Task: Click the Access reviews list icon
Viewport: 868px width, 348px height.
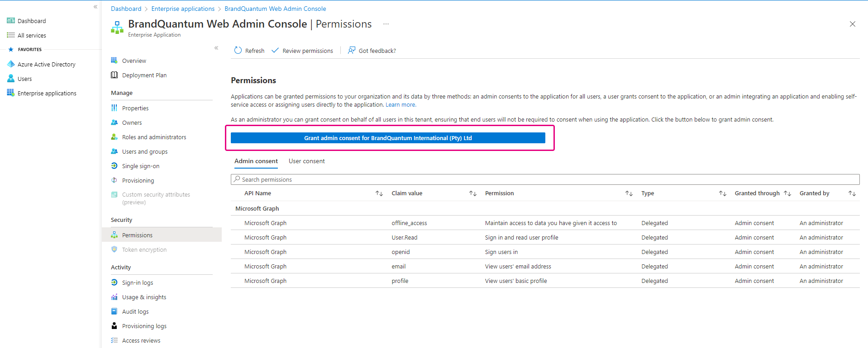Action: pyautogui.click(x=114, y=340)
